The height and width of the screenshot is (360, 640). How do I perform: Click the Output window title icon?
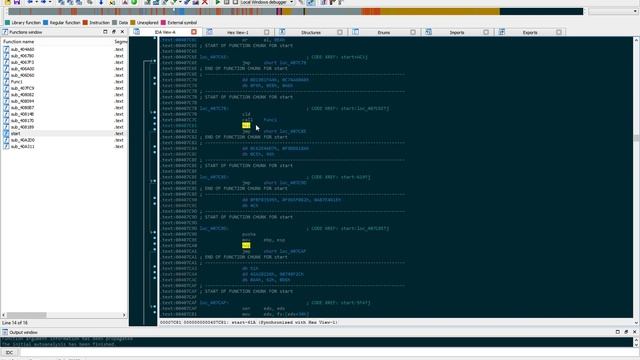[5, 332]
